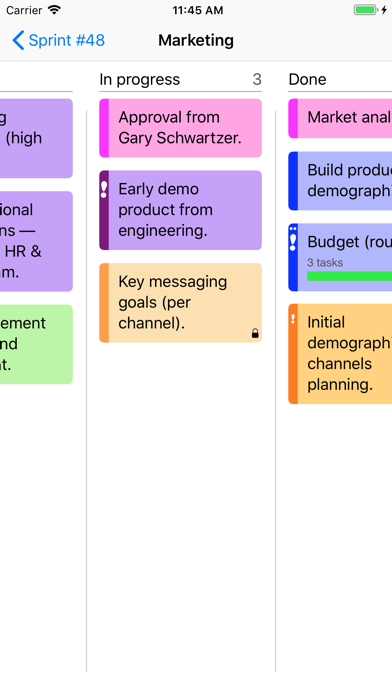Tap the small exclamation icon on Initial demographic card
This screenshot has width=392, height=696.
click(x=293, y=319)
